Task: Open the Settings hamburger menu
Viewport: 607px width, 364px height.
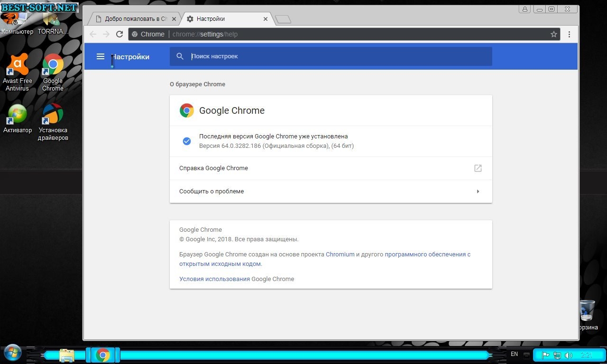Action: point(101,56)
